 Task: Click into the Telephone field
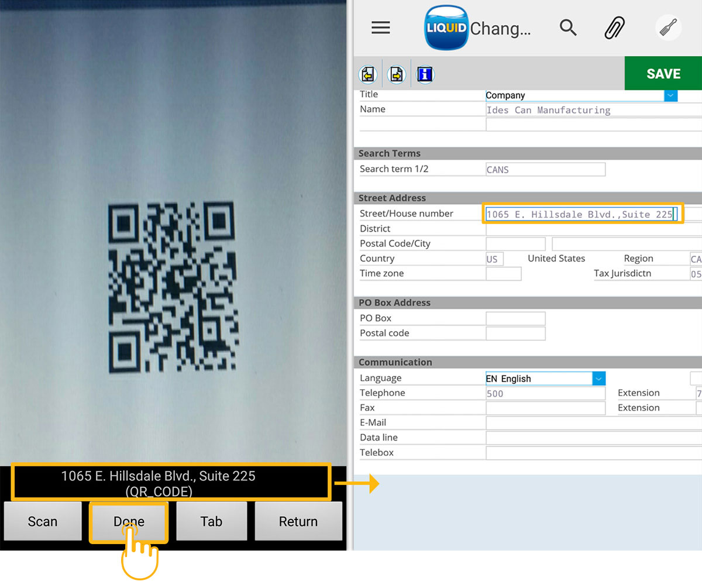545,394
